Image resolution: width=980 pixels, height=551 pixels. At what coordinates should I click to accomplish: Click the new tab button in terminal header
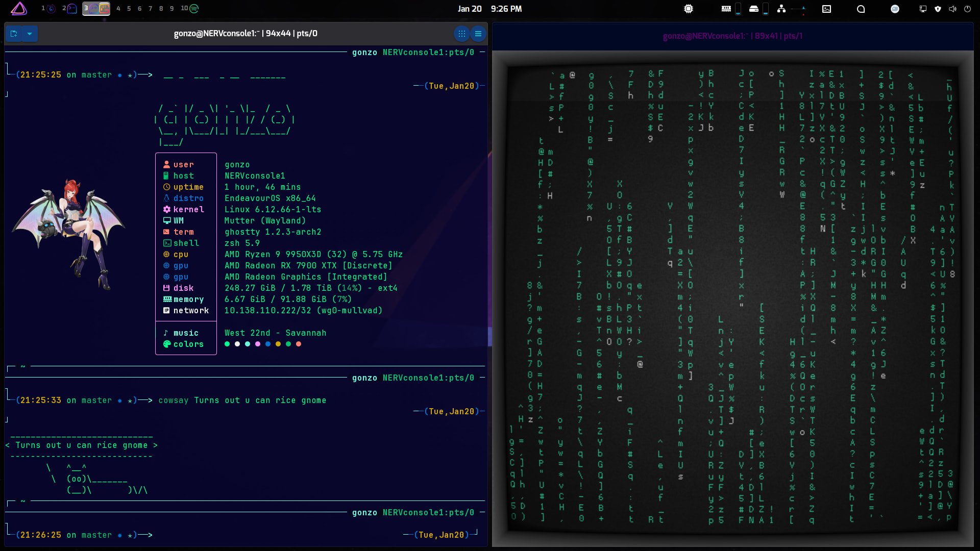pyautogui.click(x=14, y=34)
